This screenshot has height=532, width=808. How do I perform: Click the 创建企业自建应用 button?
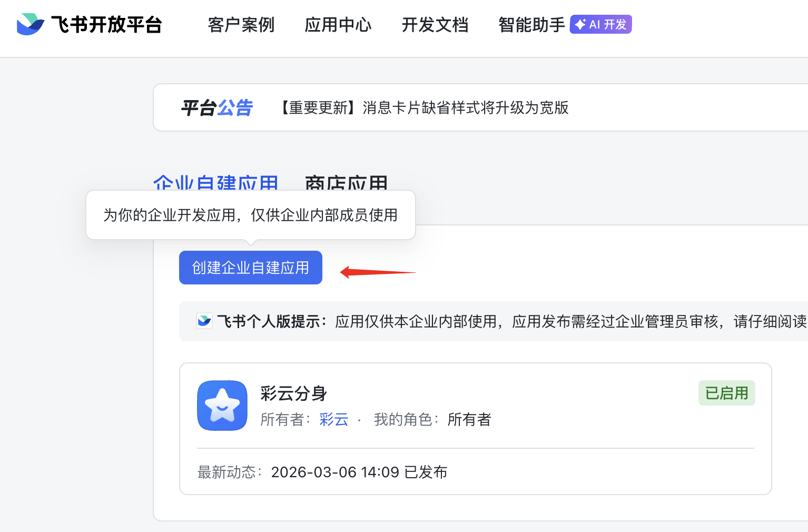tap(250, 268)
